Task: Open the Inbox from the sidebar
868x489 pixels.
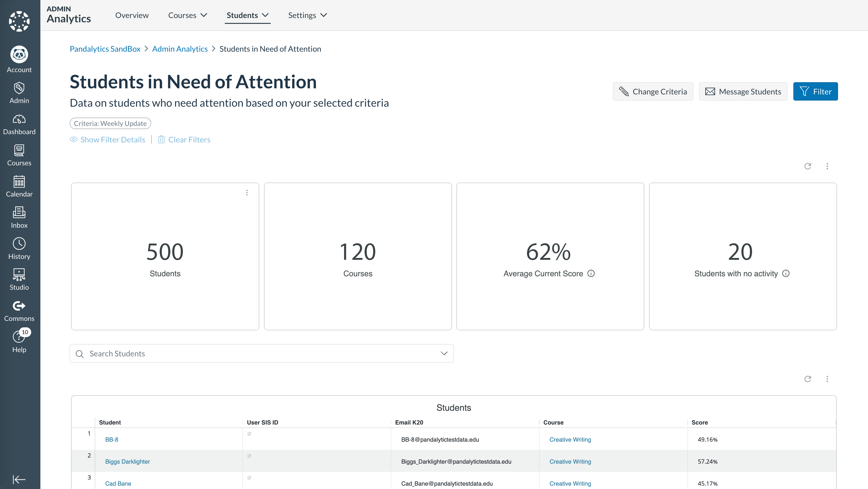Action: click(19, 217)
